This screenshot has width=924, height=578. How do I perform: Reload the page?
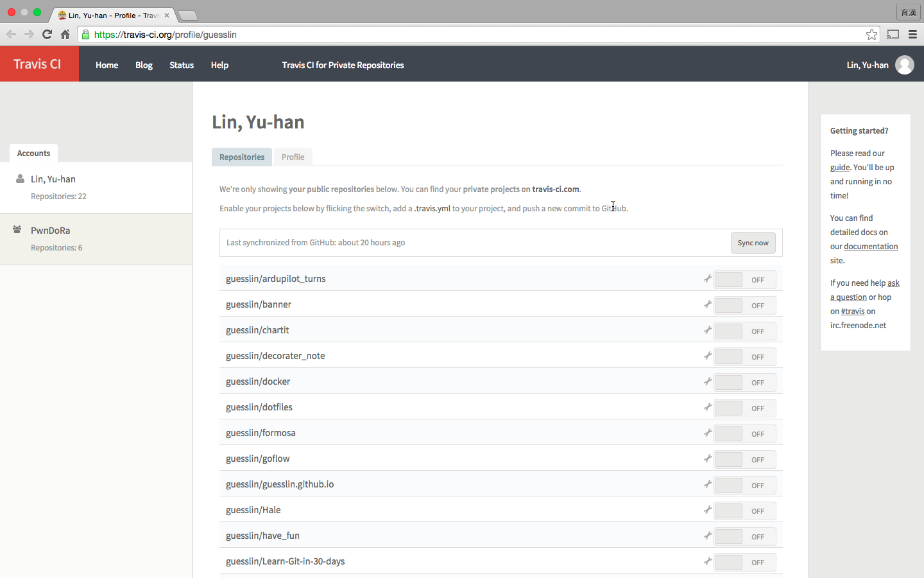tap(47, 35)
